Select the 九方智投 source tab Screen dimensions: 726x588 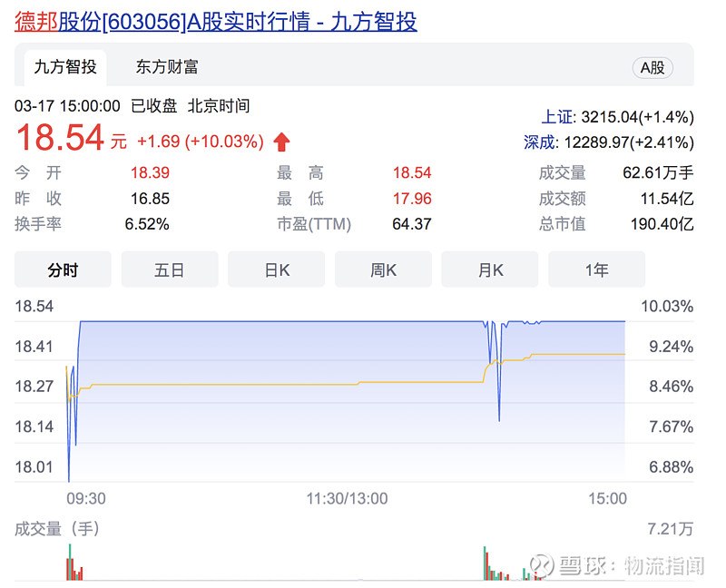tap(65, 67)
